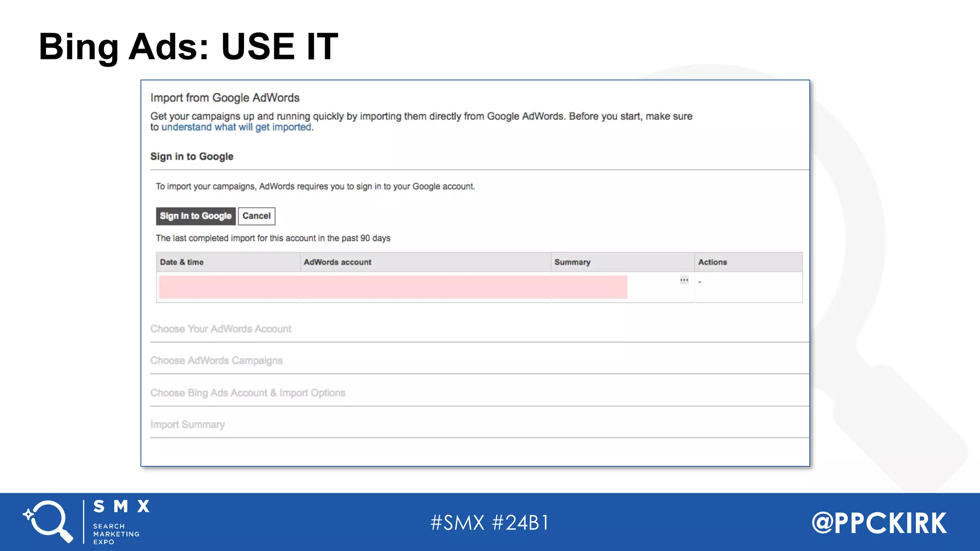This screenshot has width=980, height=551.
Task: Click the #SMX #24B1 hashtag text
Action: point(490,523)
